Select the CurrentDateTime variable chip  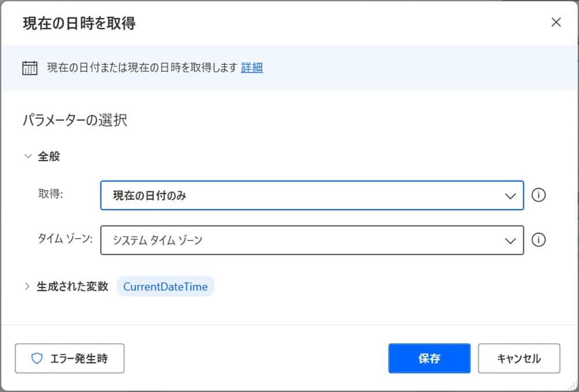(x=165, y=286)
